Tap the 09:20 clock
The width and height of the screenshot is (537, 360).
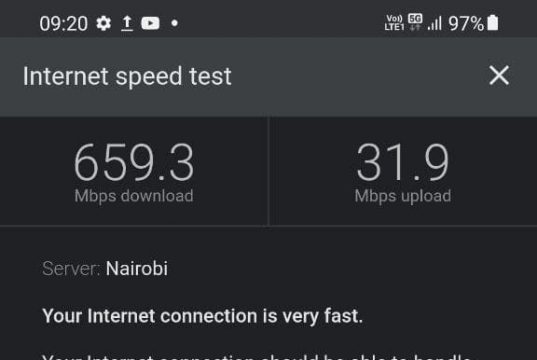pyautogui.click(x=63, y=24)
